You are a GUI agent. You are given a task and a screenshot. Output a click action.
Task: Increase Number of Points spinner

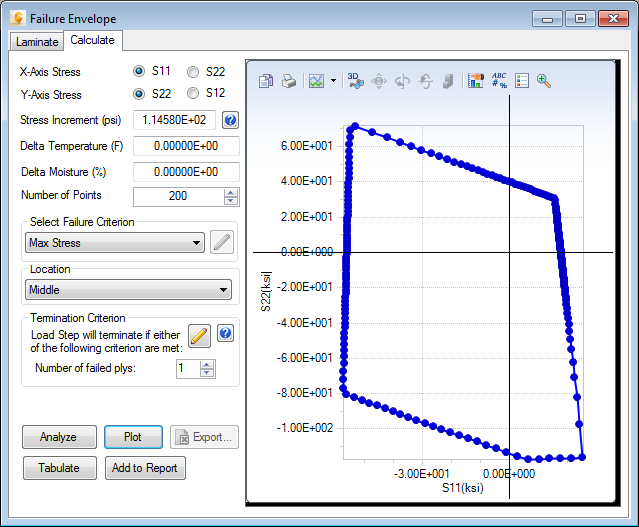(x=231, y=193)
